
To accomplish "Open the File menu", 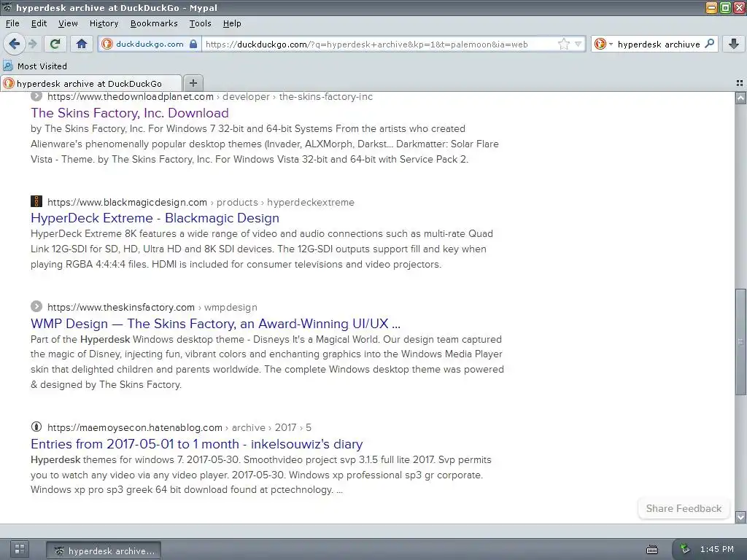I will [x=12, y=23].
